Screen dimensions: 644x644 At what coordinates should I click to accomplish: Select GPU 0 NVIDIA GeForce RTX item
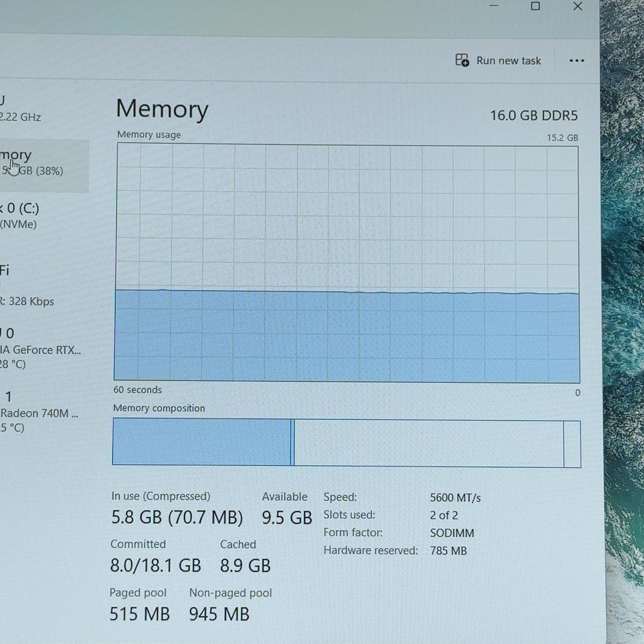[x=43, y=348]
